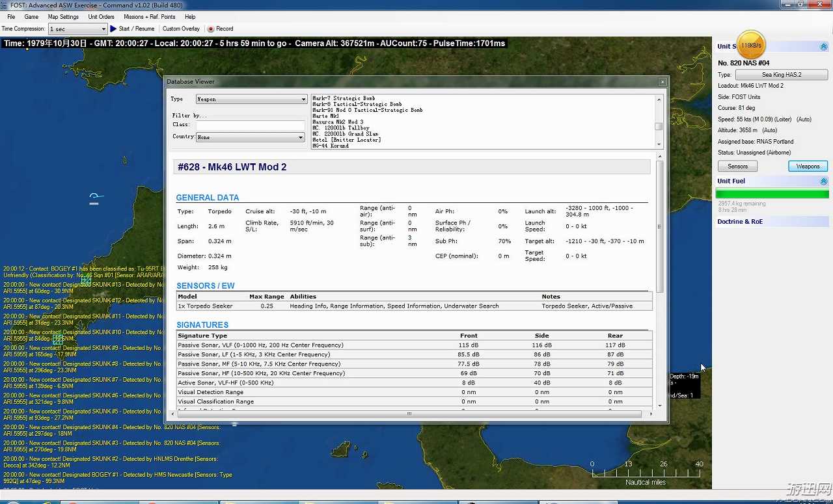833x504 pixels.
Task: Open the Unit Orders menu
Action: [101, 17]
